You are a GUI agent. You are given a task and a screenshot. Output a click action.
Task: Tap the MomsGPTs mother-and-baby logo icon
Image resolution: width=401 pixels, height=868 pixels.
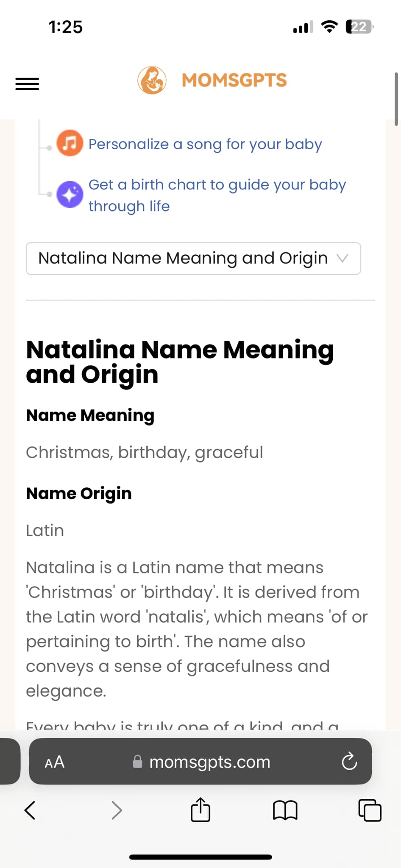pyautogui.click(x=152, y=80)
